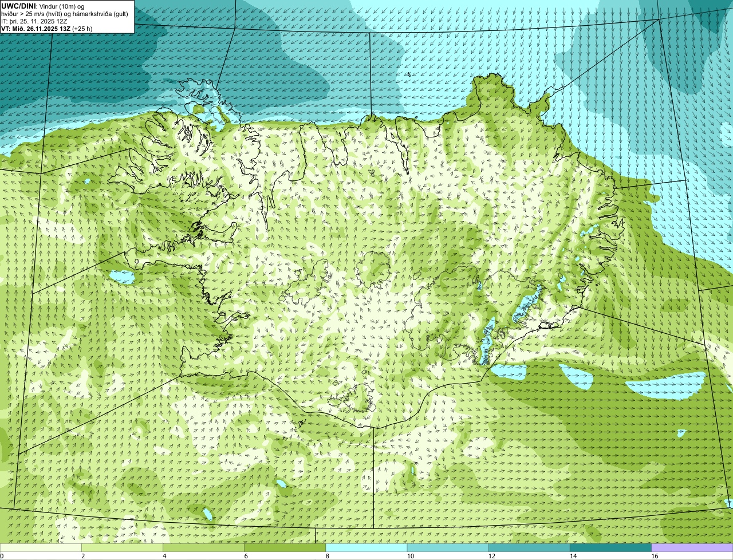Click the medium green 4–6 m/s legend swatch
Viewport: 733px width, 560px height.
[x=203, y=547]
